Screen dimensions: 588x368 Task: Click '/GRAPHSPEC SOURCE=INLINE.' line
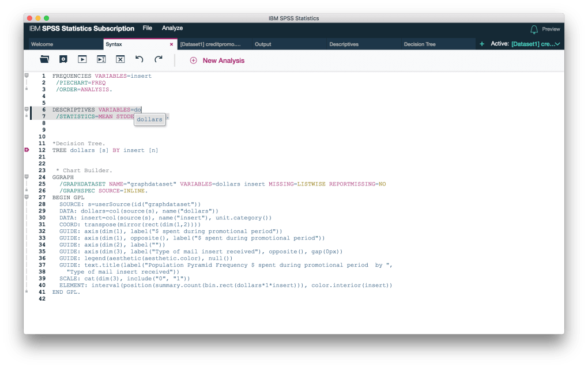point(104,191)
